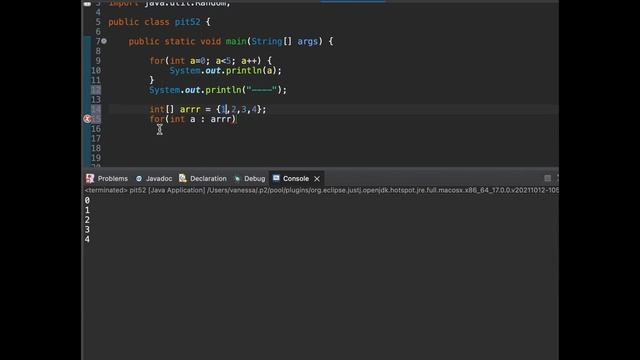Click 'a++' increment in the for loop
The image size is (640, 360).
[249, 61]
